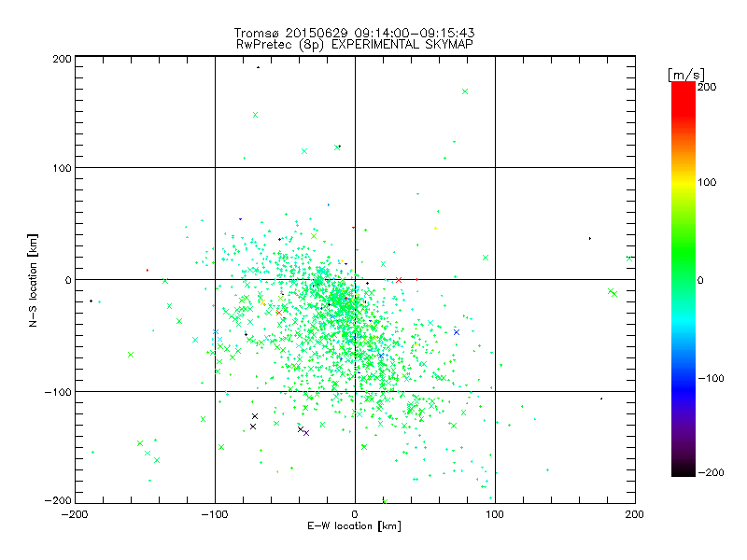Screen dimensions: 747x560
Task: Click the '[m/s]' colorbar unit label
Action: click(x=686, y=75)
